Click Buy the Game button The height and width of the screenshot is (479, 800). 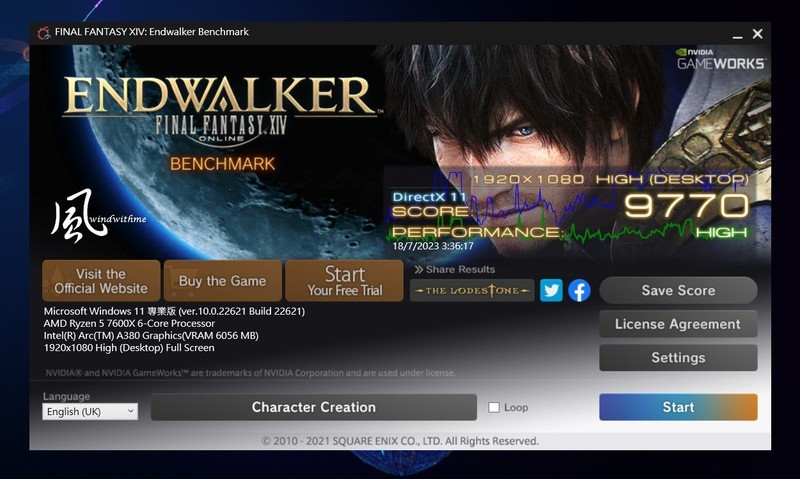[x=222, y=281]
